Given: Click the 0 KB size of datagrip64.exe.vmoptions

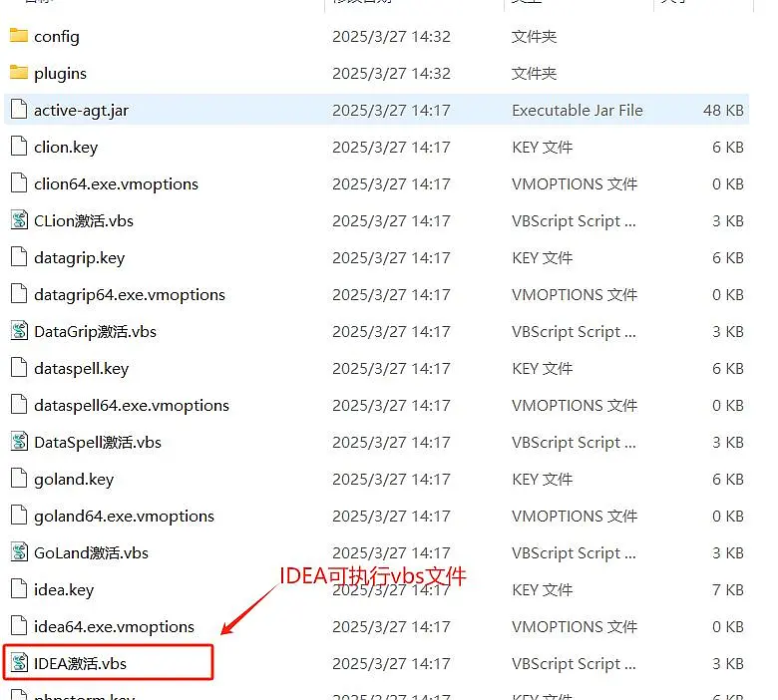Looking at the screenshot, I should click(728, 295).
